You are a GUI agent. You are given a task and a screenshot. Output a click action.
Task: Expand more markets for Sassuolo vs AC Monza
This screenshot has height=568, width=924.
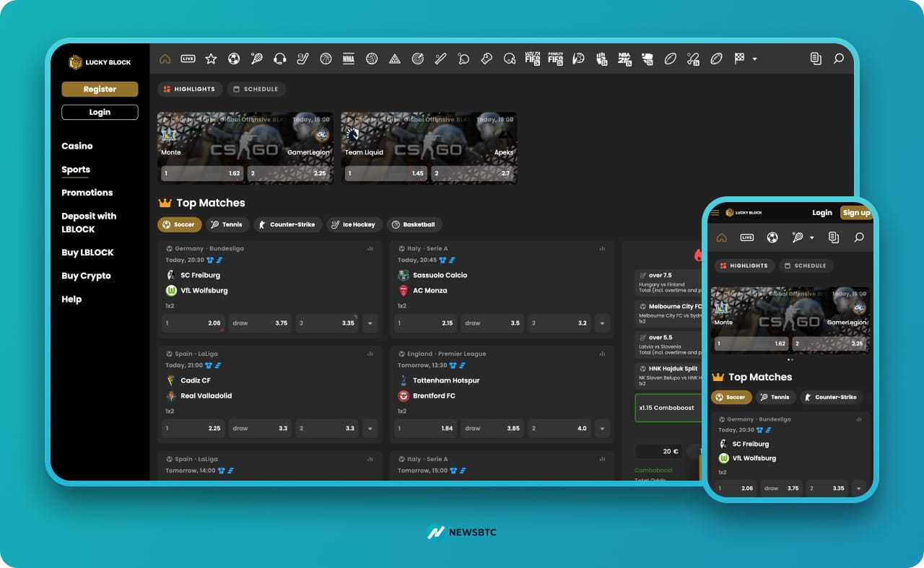[603, 323]
